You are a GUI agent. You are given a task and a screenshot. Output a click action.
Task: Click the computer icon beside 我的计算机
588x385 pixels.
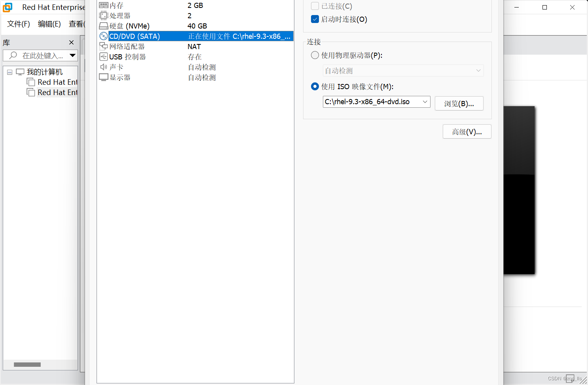click(20, 72)
